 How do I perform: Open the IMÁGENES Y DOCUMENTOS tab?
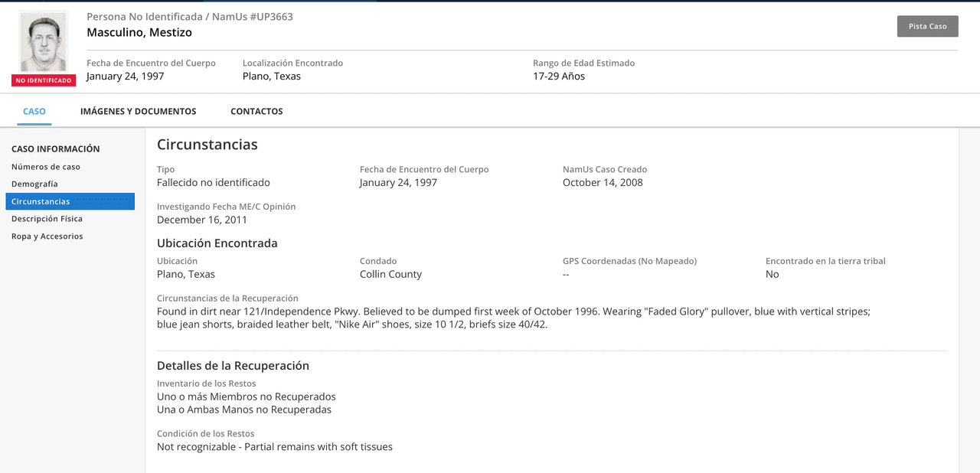coord(138,111)
